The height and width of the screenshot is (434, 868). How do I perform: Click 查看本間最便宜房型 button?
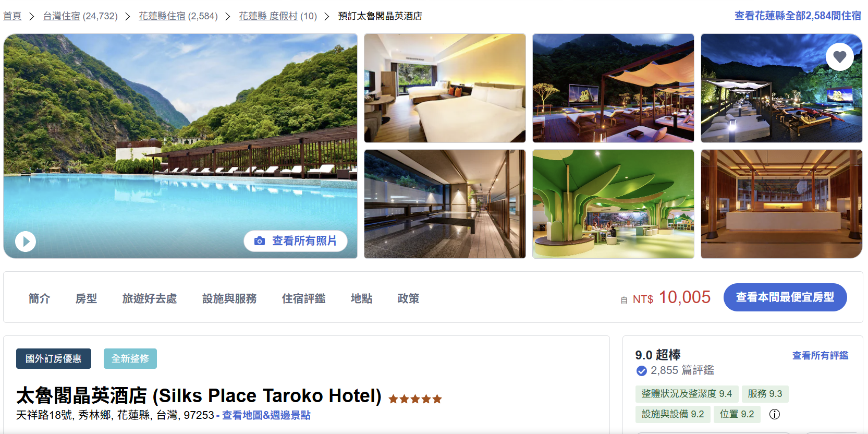[x=785, y=297]
